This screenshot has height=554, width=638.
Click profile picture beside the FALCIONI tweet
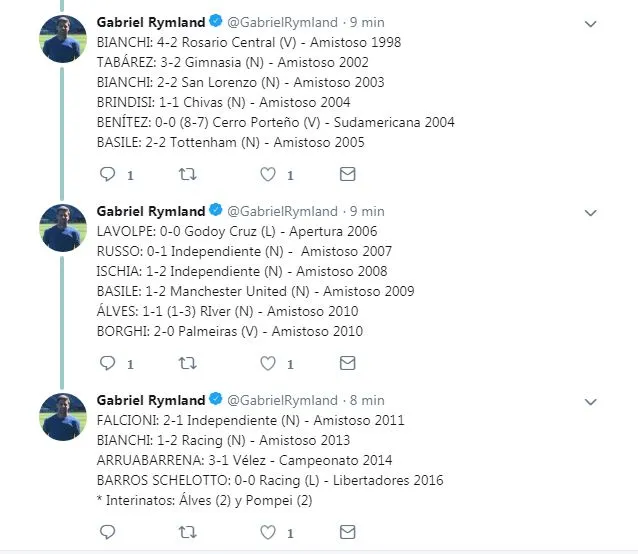[62, 417]
